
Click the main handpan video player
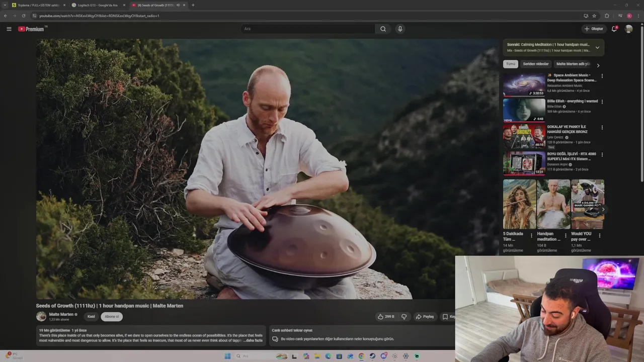pyautogui.click(x=267, y=169)
